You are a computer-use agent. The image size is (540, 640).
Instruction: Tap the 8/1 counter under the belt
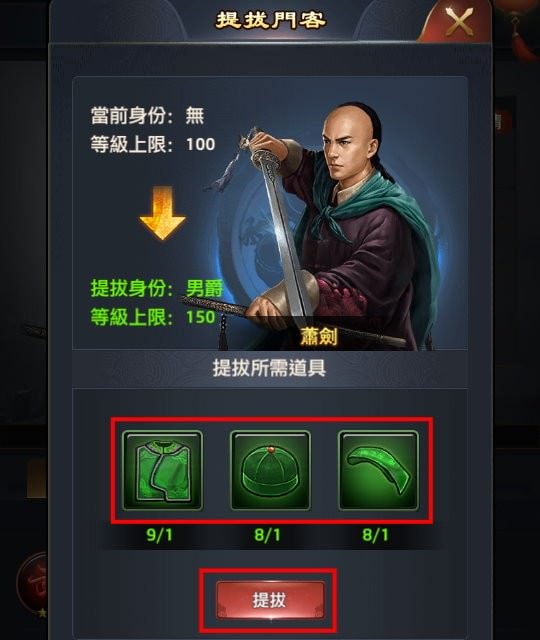[376, 535]
